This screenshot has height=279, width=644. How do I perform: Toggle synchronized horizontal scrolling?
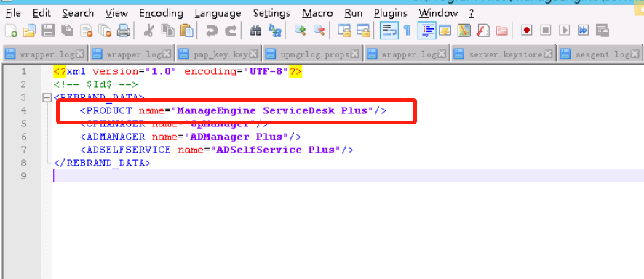pos(363,31)
